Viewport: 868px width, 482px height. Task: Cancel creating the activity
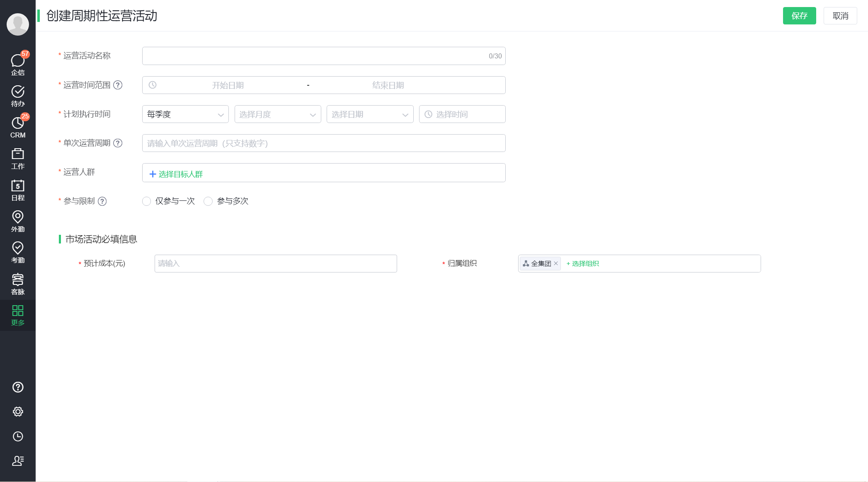840,16
